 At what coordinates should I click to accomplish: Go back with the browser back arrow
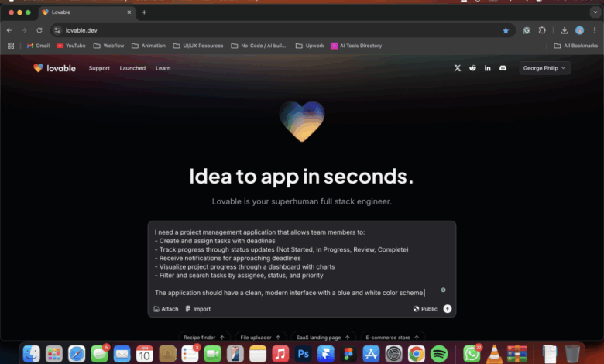pyautogui.click(x=9, y=30)
